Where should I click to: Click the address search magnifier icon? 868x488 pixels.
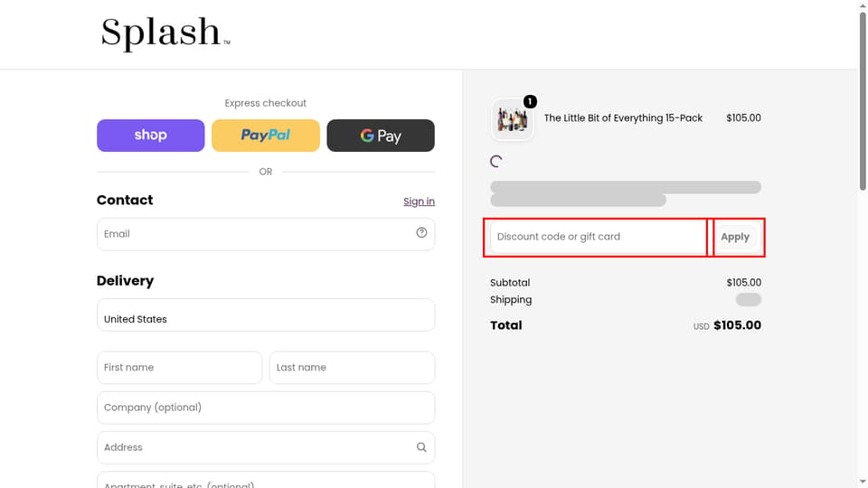[x=422, y=447]
